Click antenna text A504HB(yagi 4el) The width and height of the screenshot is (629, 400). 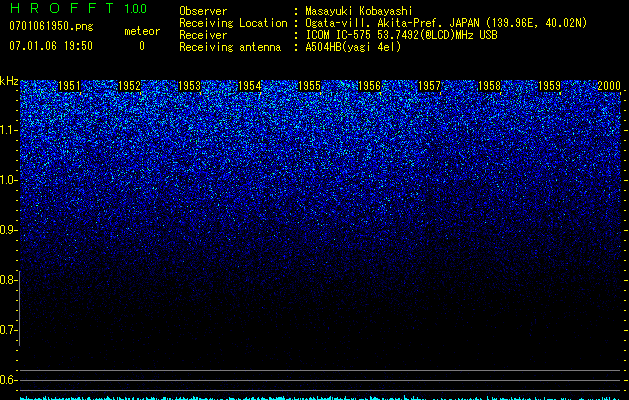(353, 47)
